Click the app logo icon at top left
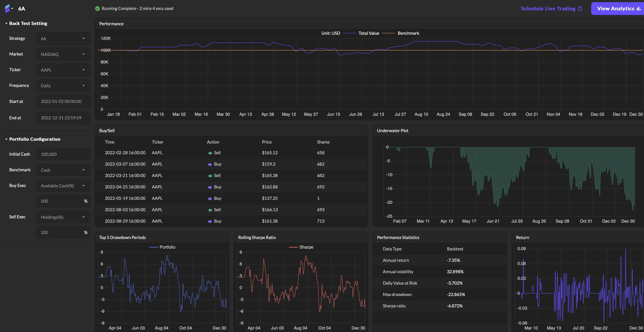The width and height of the screenshot is (644, 332). pyautogui.click(x=7, y=8)
